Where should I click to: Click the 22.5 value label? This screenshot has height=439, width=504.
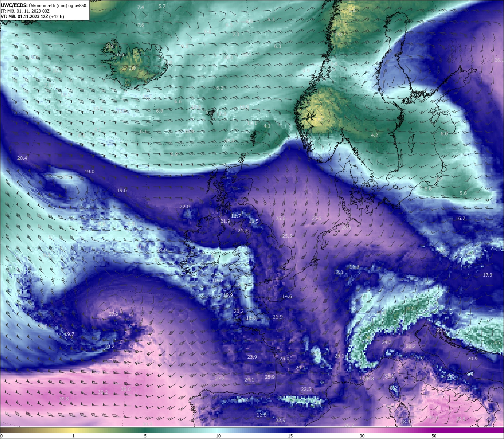[306, 389]
